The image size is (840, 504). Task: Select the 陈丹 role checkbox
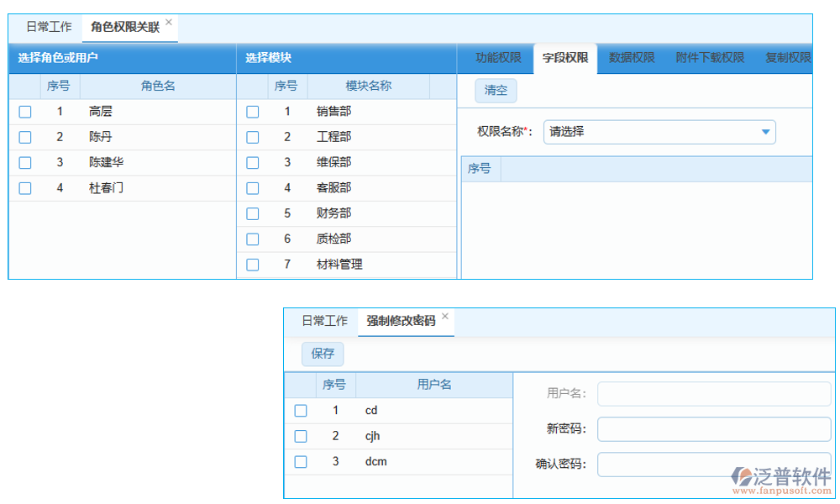(x=24, y=137)
